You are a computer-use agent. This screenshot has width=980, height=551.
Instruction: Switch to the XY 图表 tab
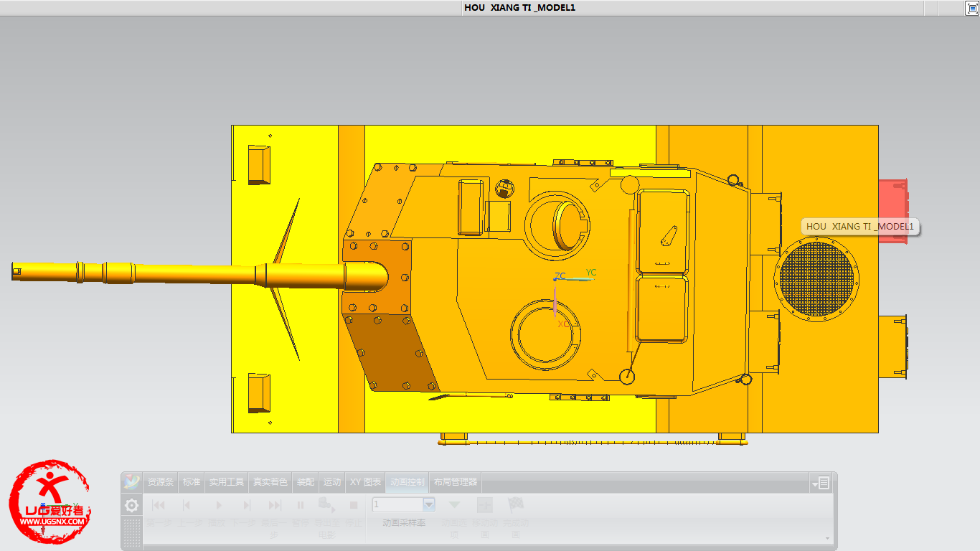pos(366,482)
